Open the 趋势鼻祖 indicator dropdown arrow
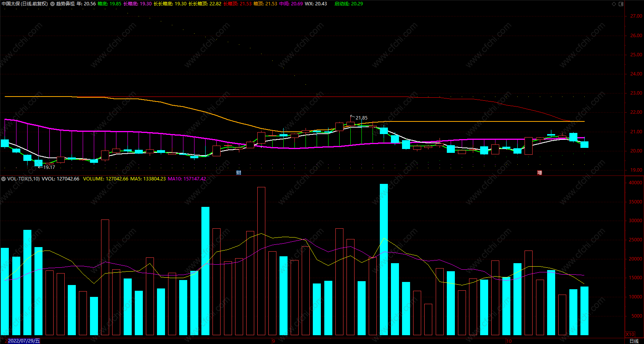Screen dimensions: 644x344 click(52, 4)
